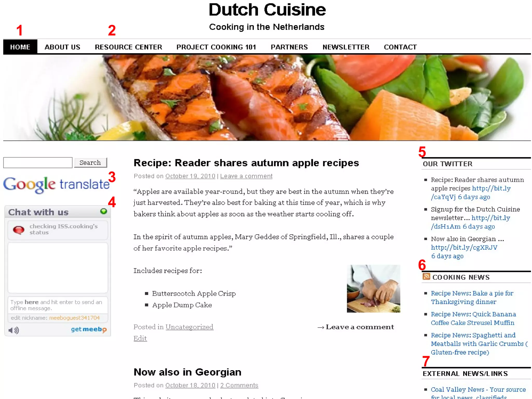Open the October 19, 2010 post date link
This screenshot has width=532, height=399.
[190, 176]
